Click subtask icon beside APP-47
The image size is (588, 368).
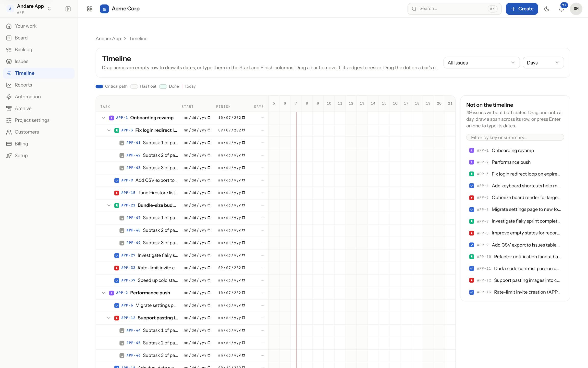pos(122,218)
